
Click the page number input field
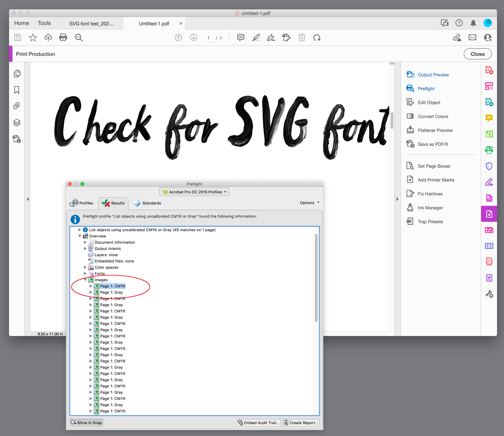coord(209,38)
